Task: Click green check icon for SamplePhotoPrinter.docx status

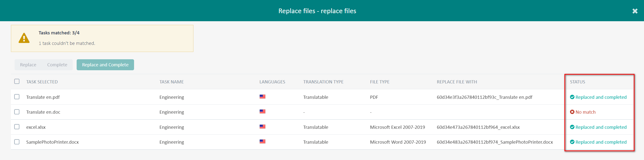Action: 572,142
